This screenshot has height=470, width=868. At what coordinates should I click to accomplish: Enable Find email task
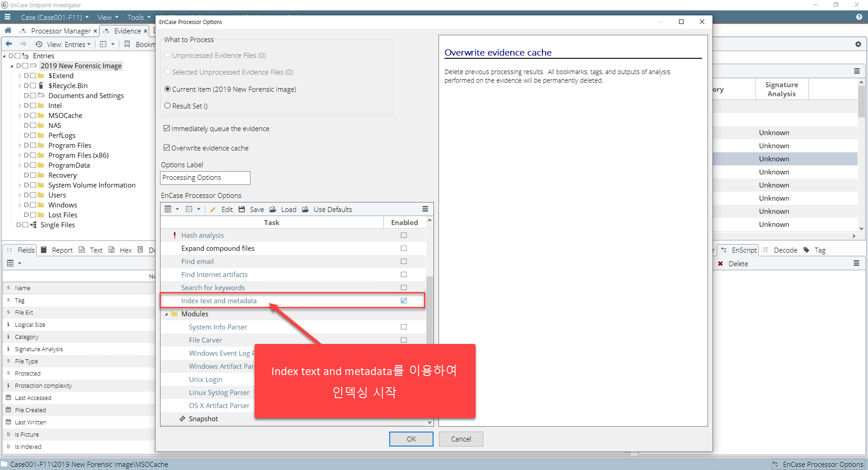[x=404, y=261]
